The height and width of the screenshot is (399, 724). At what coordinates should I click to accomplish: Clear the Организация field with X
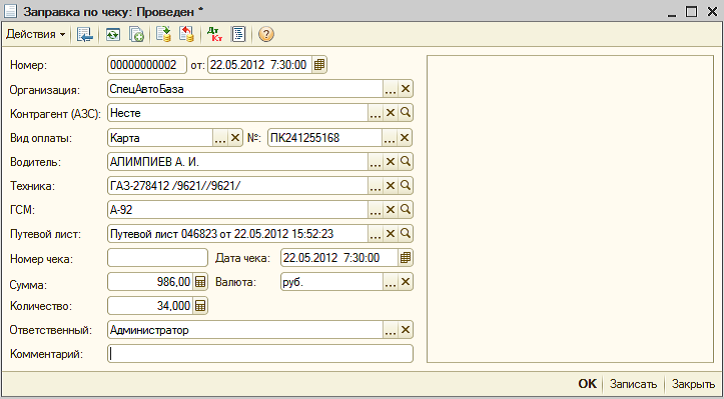[405, 89]
